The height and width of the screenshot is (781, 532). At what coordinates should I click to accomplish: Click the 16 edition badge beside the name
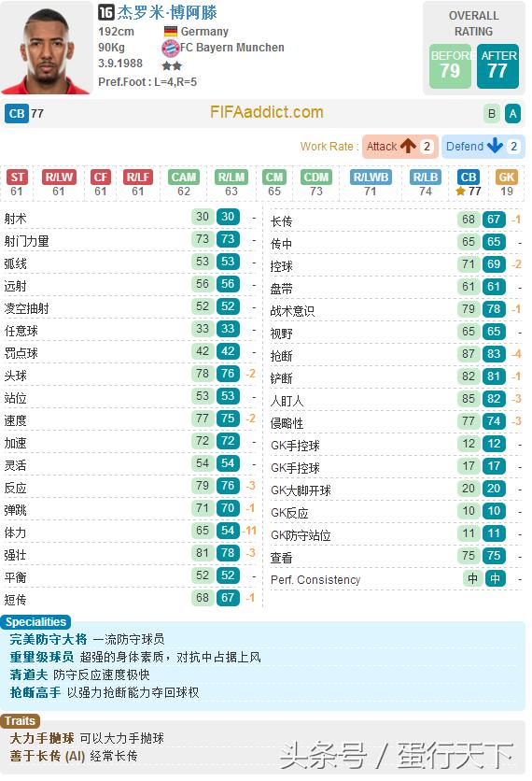tap(106, 12)
